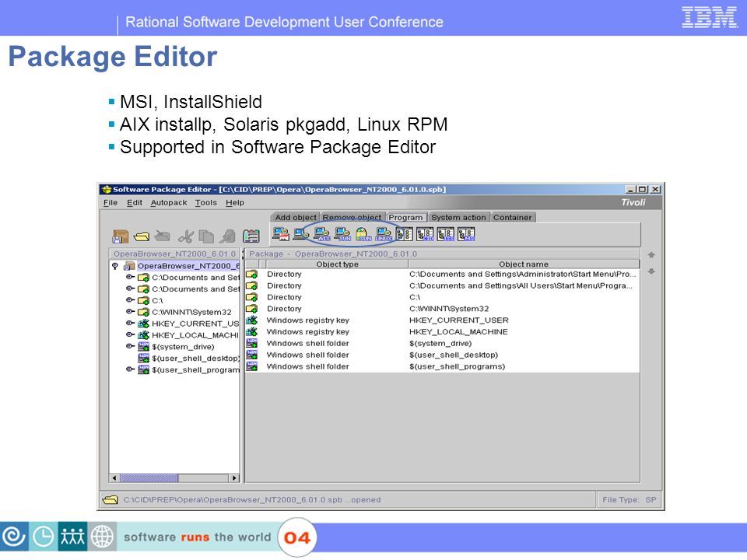This screenshot has width=747, height=560.
Task: Select the AIX installp program icon
Action: (x=322, y=234)
